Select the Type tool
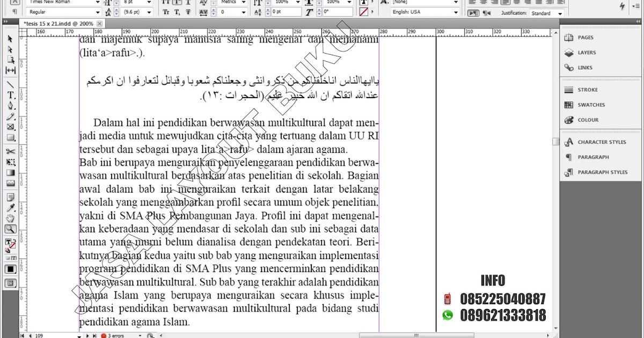644x338 pixels. pos(10,95)
